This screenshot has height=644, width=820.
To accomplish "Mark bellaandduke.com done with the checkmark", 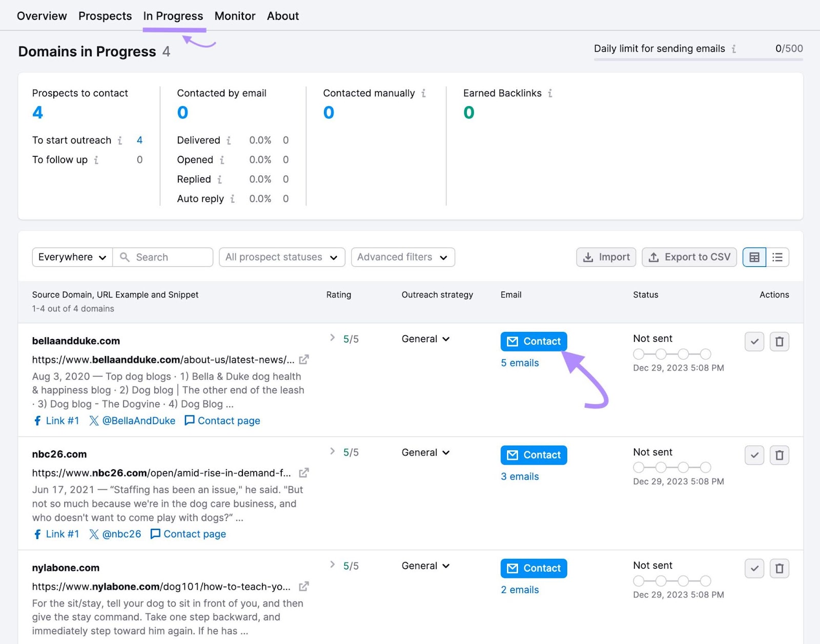I will point(754,341).
